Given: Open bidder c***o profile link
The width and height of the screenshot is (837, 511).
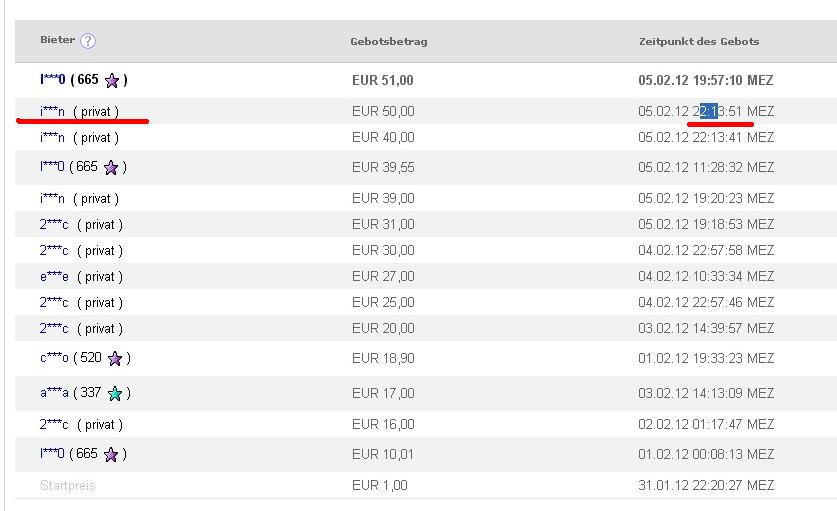Looking at the screenshot, I should point(54,358).
